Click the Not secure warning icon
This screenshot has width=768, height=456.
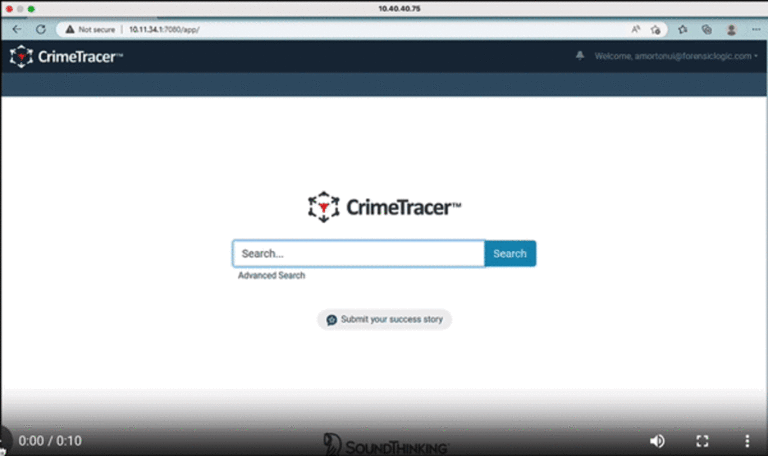tap(70, 29)
